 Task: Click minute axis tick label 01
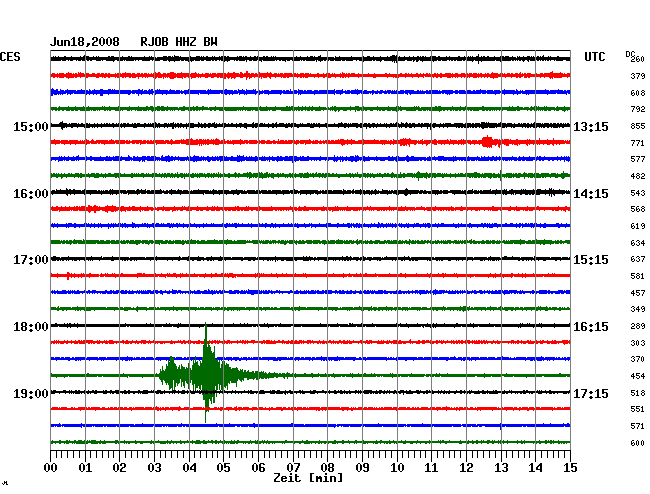[85, 468]
